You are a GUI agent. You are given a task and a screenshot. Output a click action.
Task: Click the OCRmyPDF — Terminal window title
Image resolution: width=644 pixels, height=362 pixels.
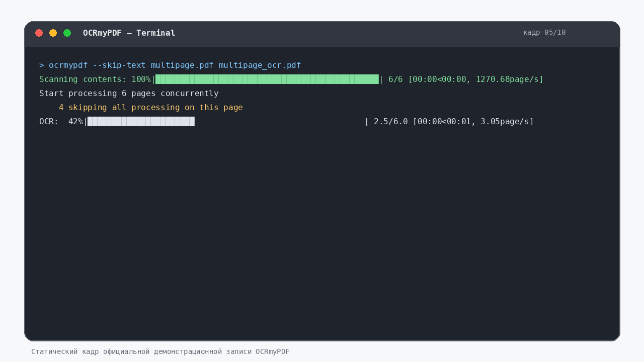129,33
